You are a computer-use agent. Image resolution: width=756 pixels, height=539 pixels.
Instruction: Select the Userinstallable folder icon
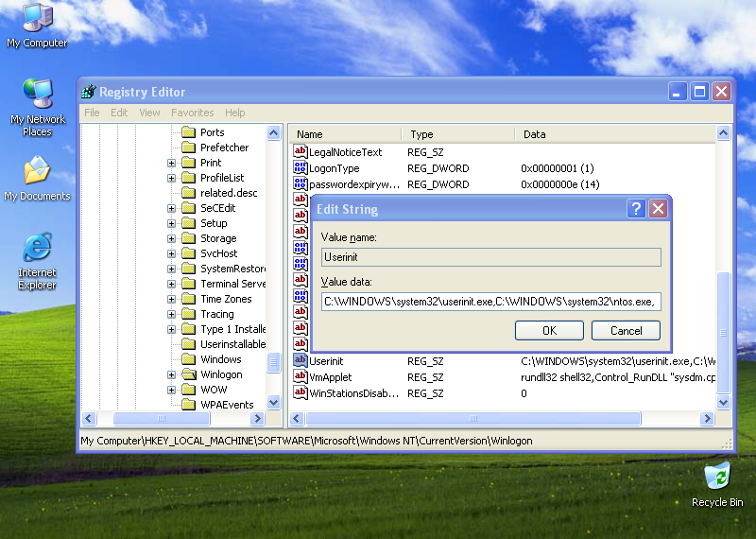188,344
